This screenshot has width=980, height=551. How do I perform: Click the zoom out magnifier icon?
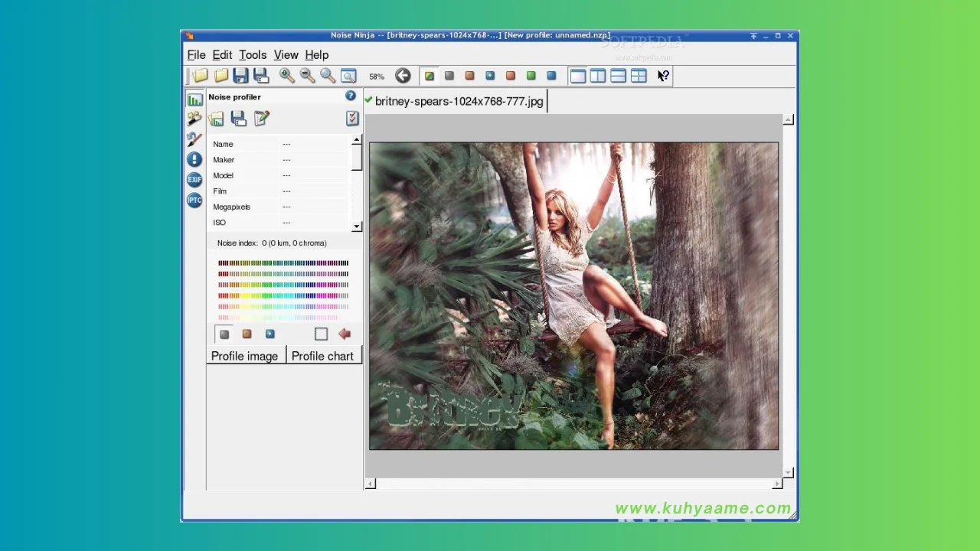307,76
